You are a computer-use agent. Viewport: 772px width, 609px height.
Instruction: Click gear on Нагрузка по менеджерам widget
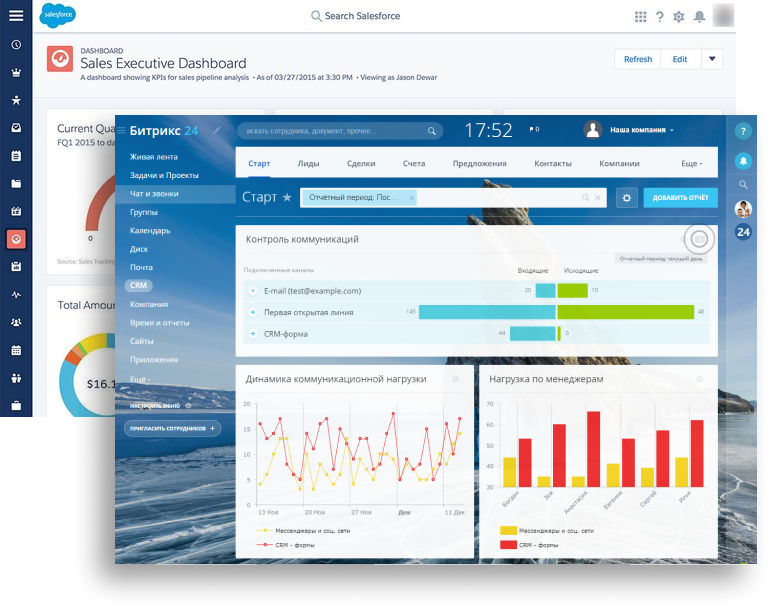tap(699, 379)
